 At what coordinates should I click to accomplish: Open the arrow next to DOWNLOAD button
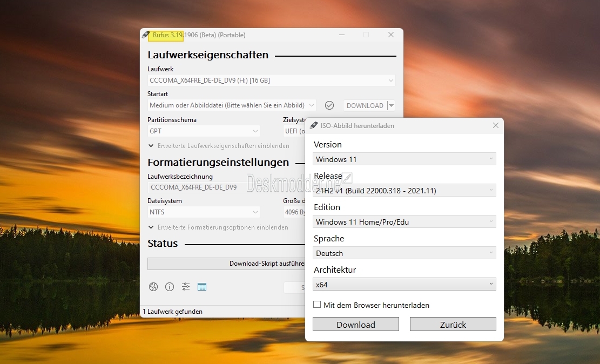[391, 106]
